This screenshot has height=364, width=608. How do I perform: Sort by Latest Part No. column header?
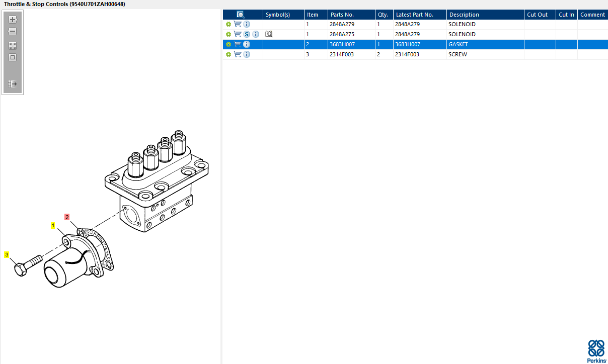pos(420,15)
